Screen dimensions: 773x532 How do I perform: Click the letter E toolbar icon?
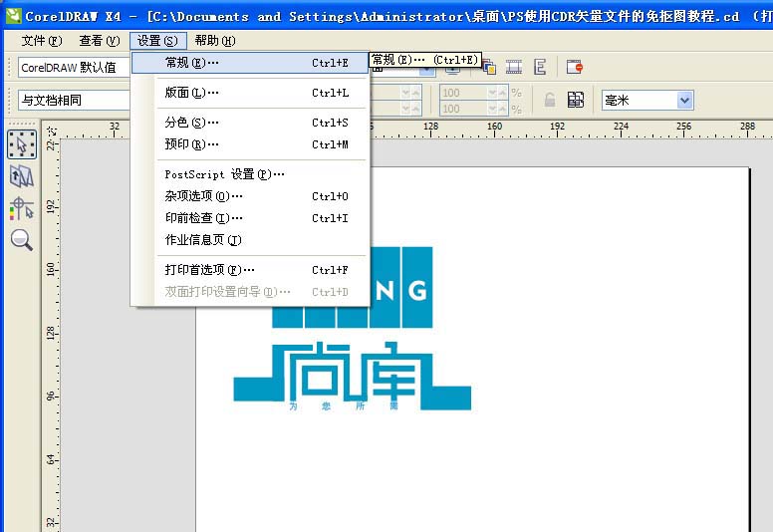click(x=540, y=67)
